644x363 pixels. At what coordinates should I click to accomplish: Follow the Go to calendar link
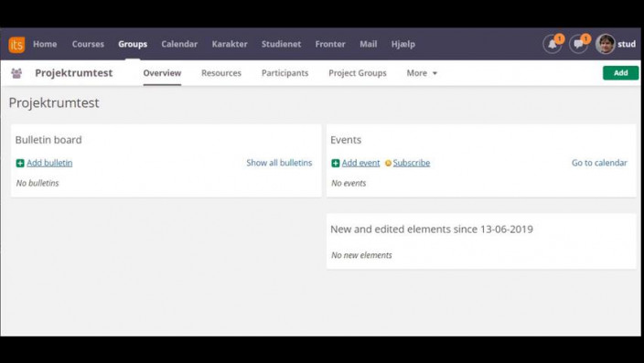coord(599,163)
